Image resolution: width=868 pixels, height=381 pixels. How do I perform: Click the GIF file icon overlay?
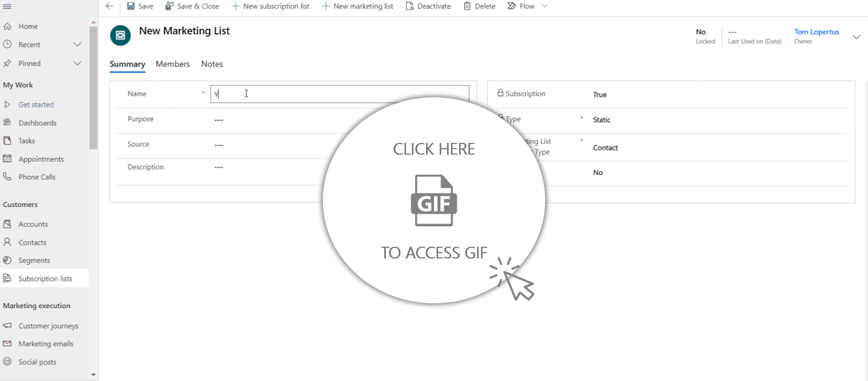(434, 200)
